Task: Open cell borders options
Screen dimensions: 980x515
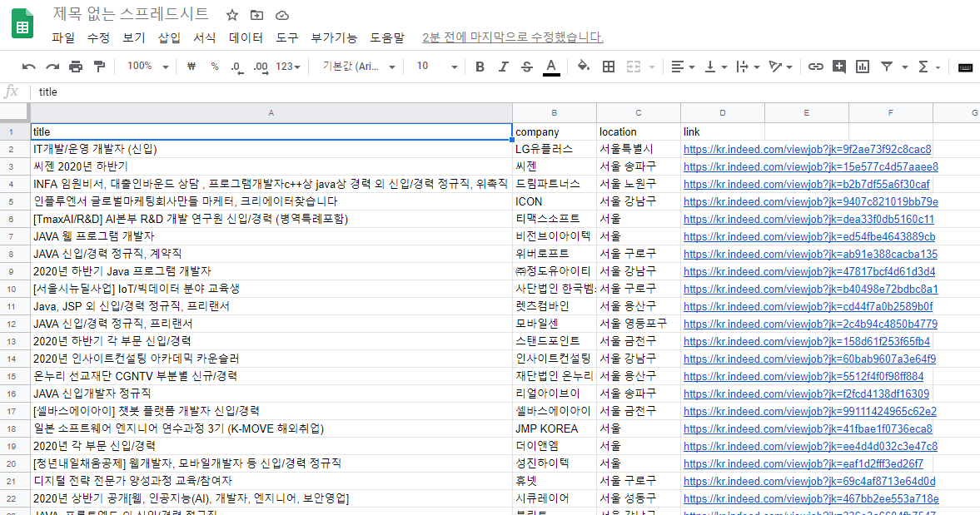Action: [608, 67]
